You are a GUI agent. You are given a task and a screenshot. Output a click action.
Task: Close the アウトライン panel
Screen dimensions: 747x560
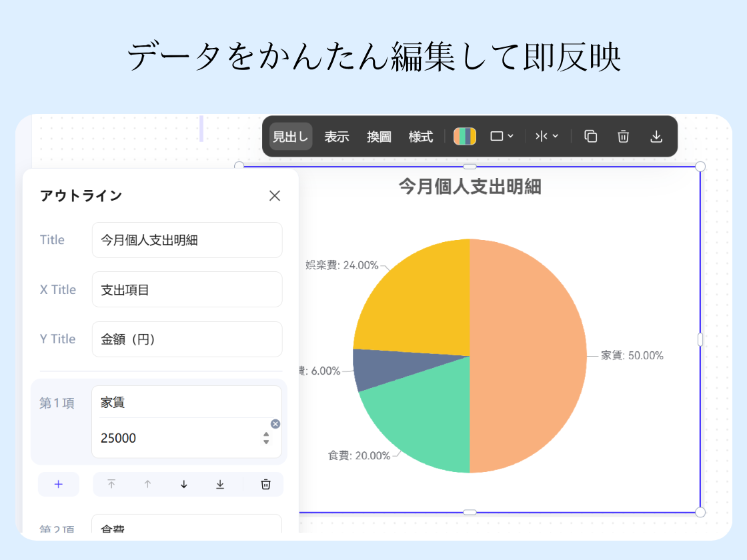pos(275,195)
